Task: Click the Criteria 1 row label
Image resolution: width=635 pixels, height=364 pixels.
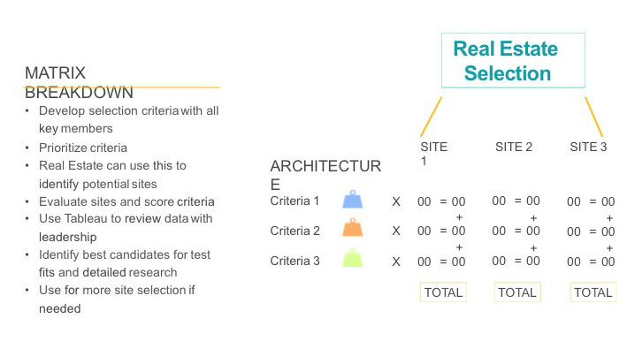Action: tap(295, 201)
